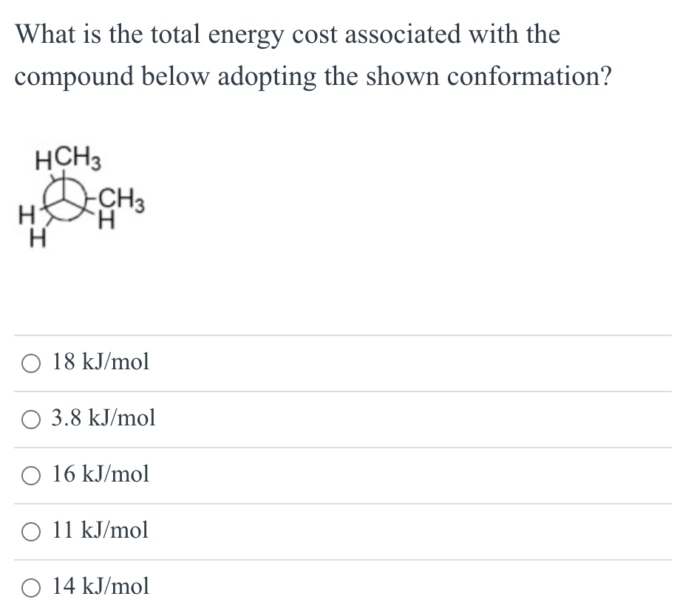Click the circle of the Newman projection
Viewport: 683px width, 616px height.
(x=63, y=199)
